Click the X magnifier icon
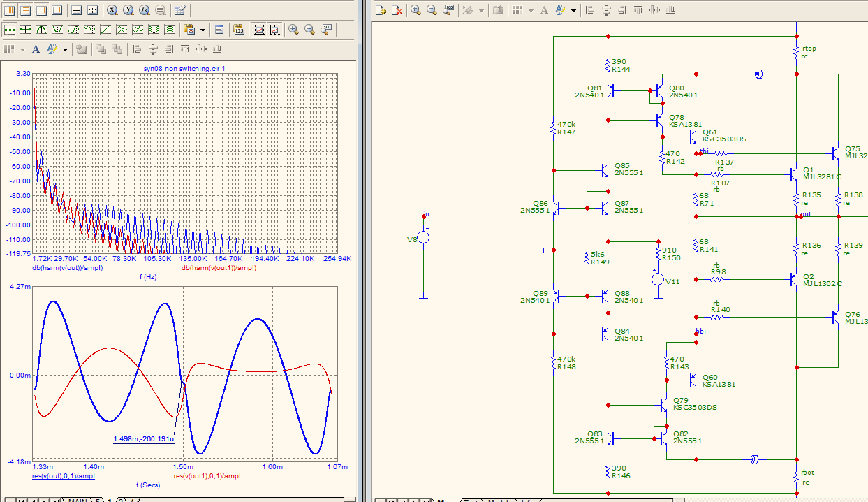The height and width of the screenshot is (502, 868). pyautogui.click(x=112, y=10)
